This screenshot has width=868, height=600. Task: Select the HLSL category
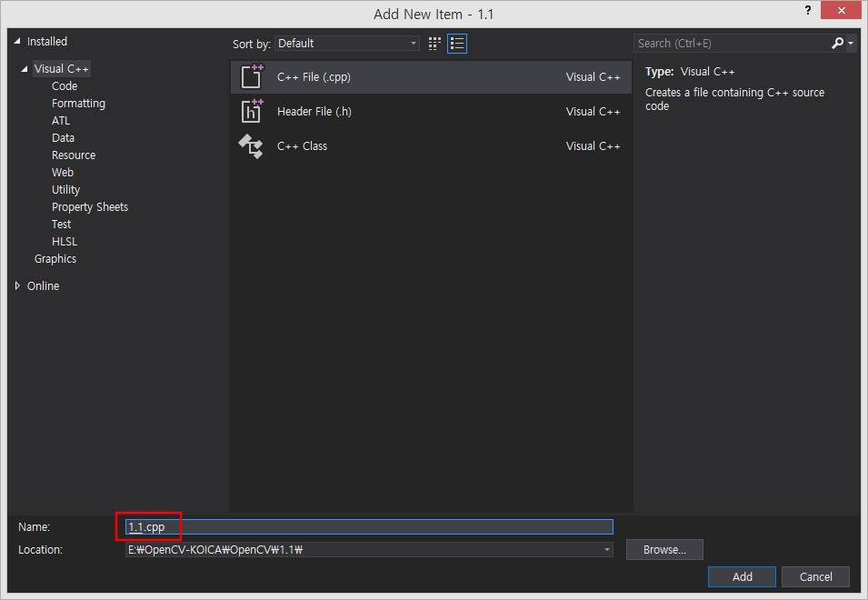[x=65, y=242]
